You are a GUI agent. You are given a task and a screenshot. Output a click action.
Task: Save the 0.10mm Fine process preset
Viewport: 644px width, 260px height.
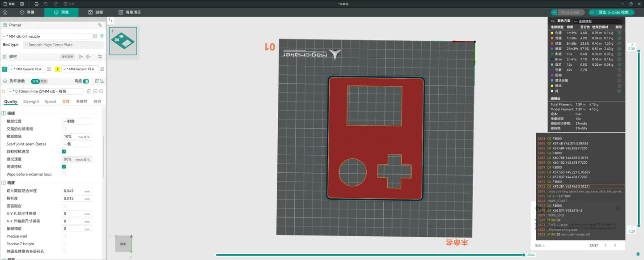(89, 91)
